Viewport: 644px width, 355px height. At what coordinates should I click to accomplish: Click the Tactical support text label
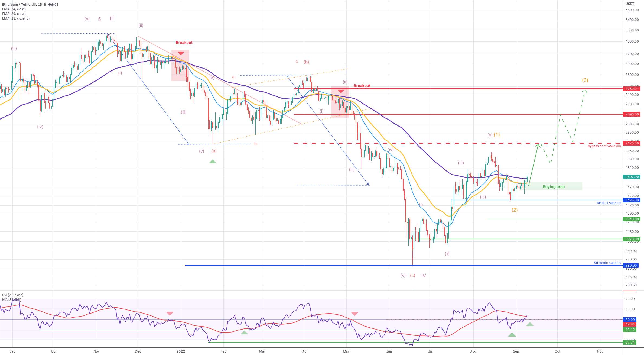609,203
